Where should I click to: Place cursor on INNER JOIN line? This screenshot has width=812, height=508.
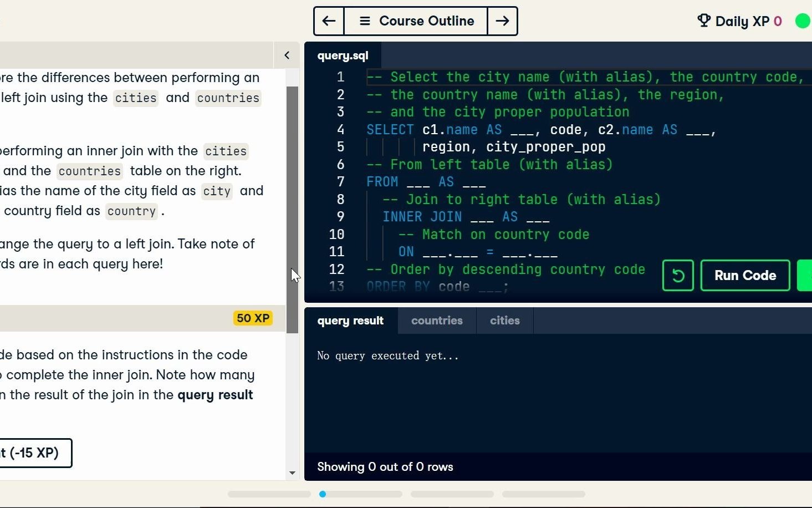point(466,217)
